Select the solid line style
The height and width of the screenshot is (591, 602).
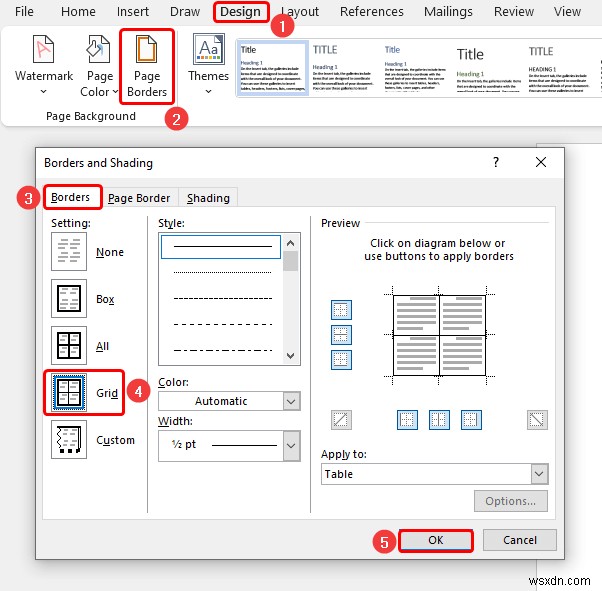(x=221, y=247)
